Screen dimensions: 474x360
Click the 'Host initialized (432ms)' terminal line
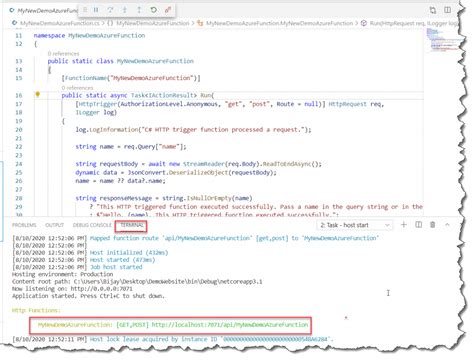pos(90,253)
